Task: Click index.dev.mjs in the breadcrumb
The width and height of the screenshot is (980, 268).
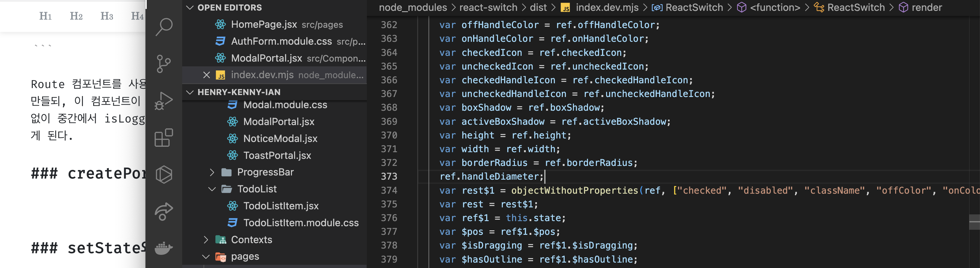Action: 607,8
